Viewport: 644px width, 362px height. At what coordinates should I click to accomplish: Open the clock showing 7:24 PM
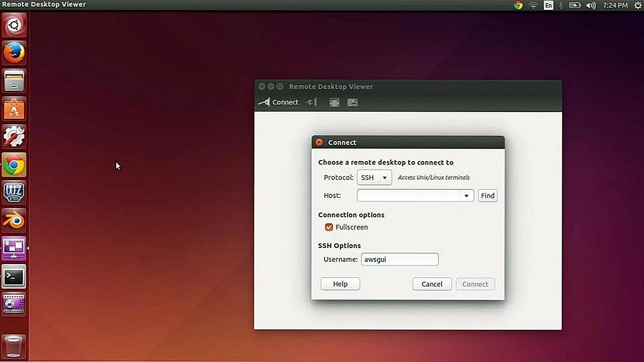[x=615, y=5]
